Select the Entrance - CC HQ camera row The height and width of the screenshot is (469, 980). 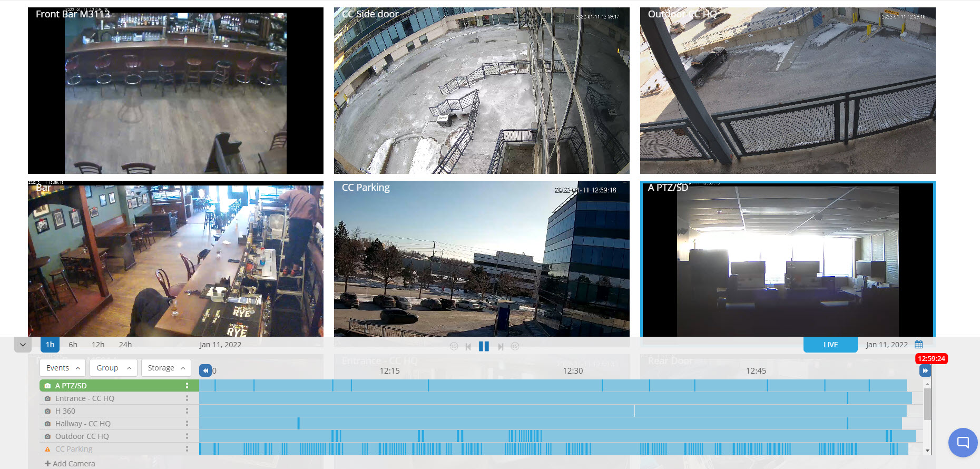(x=119, y=398)
